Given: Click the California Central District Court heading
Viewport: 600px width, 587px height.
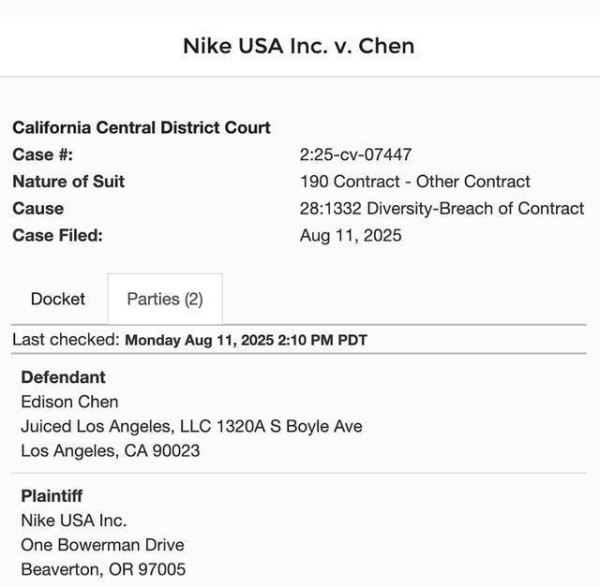Looking at the screenshot, I should [x=141, y=129].
